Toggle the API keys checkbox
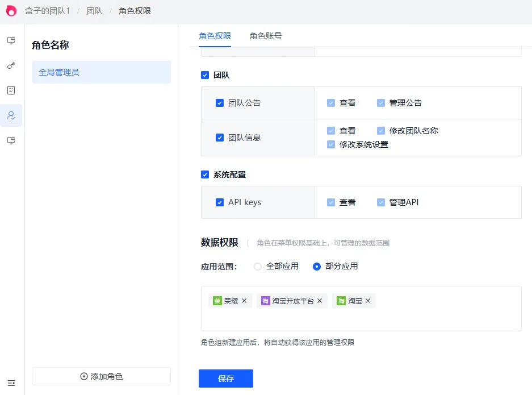 pyautogui.click(x=220, y=202)
